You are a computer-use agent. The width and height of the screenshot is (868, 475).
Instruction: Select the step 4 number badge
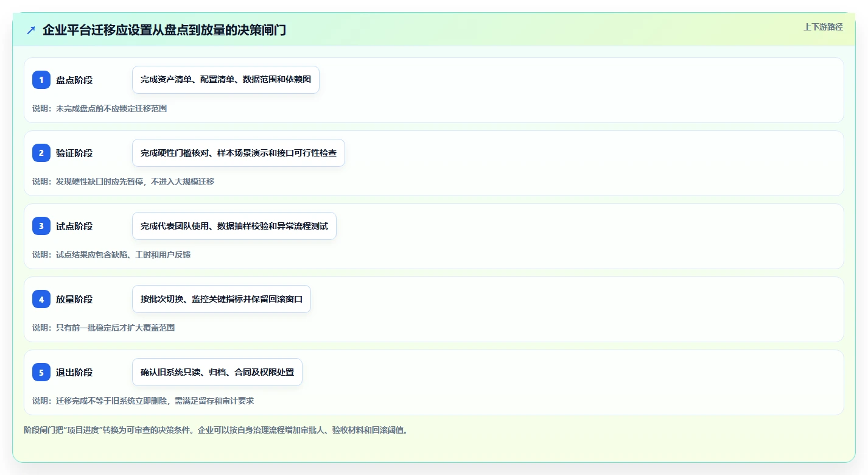[x=41, y=299]
